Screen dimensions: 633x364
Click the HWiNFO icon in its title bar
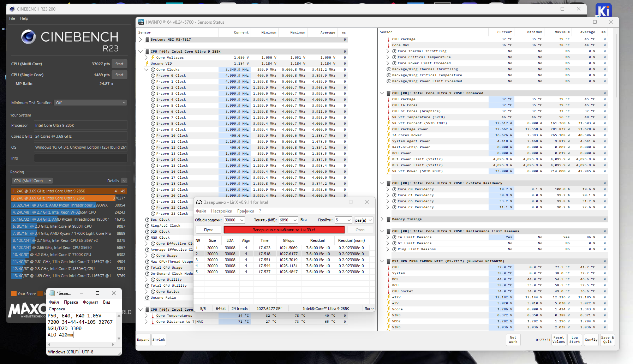141,22
